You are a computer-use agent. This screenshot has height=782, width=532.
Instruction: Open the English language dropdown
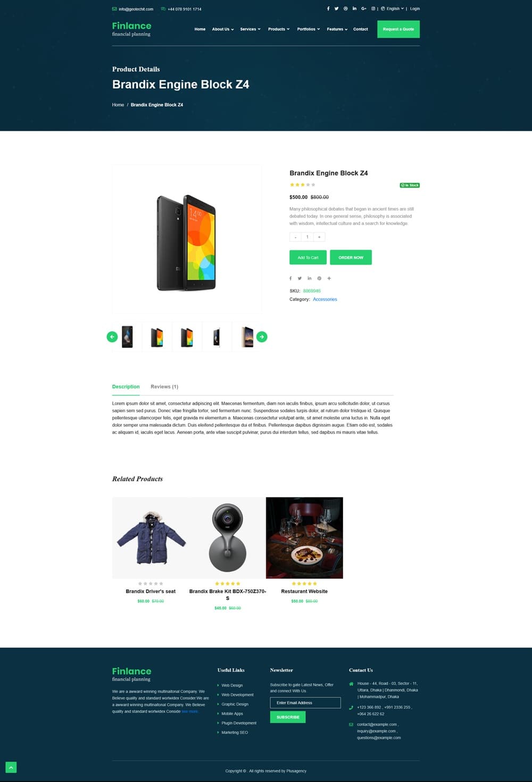393,9
